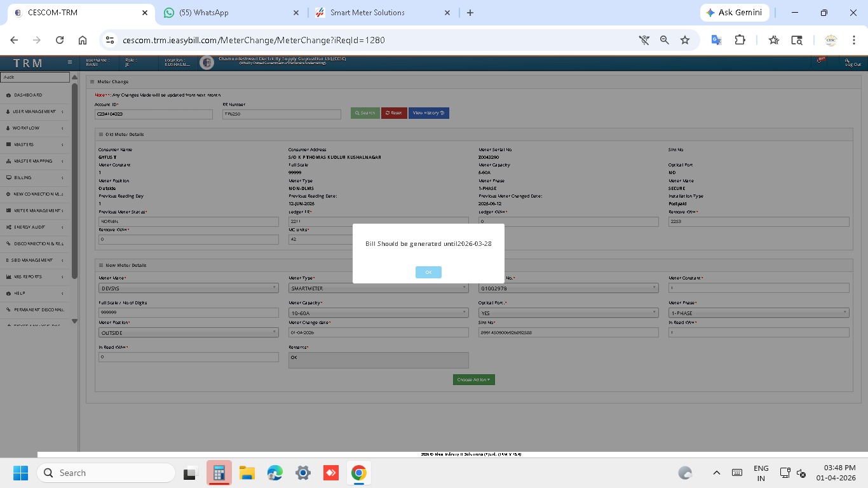Open the Meter Phase dropdown showing 1-PHASE
Screen dimensions: 868x488
tap(759, 313)
